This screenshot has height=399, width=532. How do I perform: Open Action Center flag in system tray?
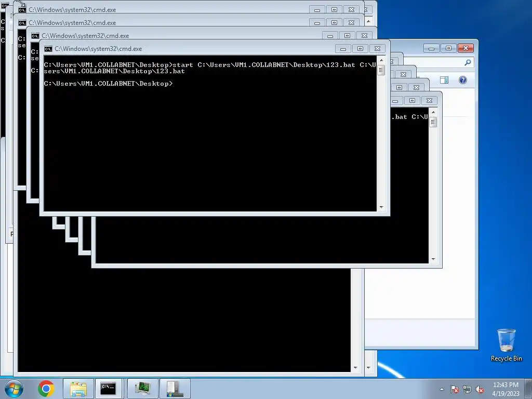click(x=455, y=390)
